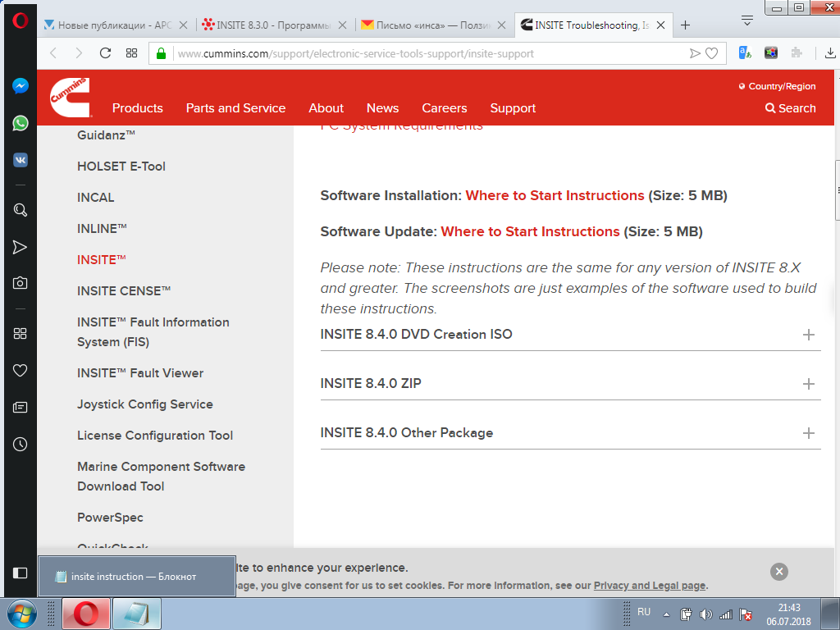Image resolution: width=840 pixels, height=630 pixels.
Task: Open Parts and Service menu
Action: click(235, 108)
